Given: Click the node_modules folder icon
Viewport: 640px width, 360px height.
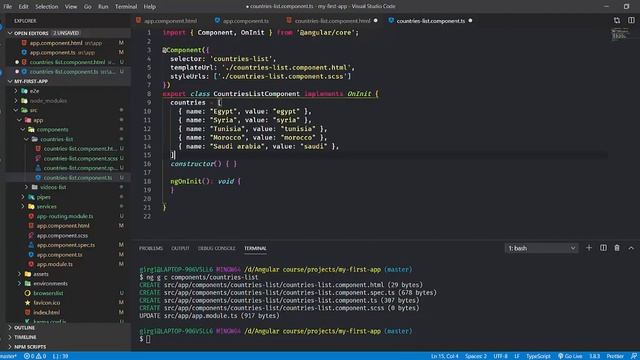Looking at the screenshot, I should (24, 100).
